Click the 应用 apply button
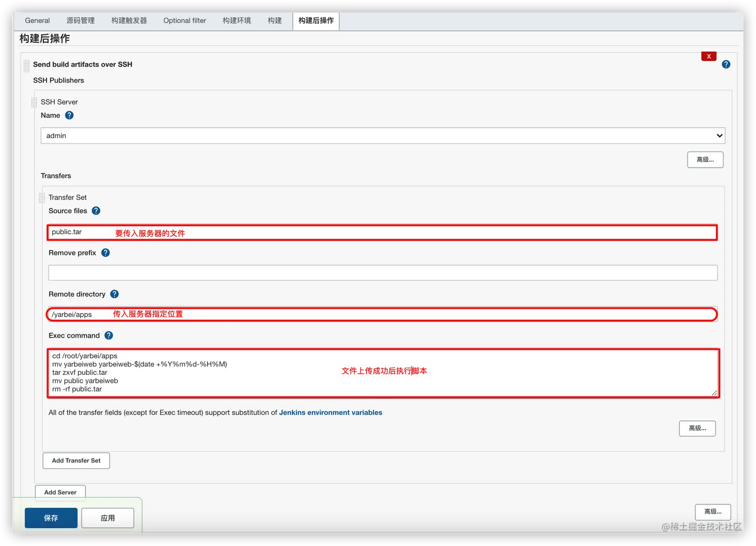 coord(107,518)
